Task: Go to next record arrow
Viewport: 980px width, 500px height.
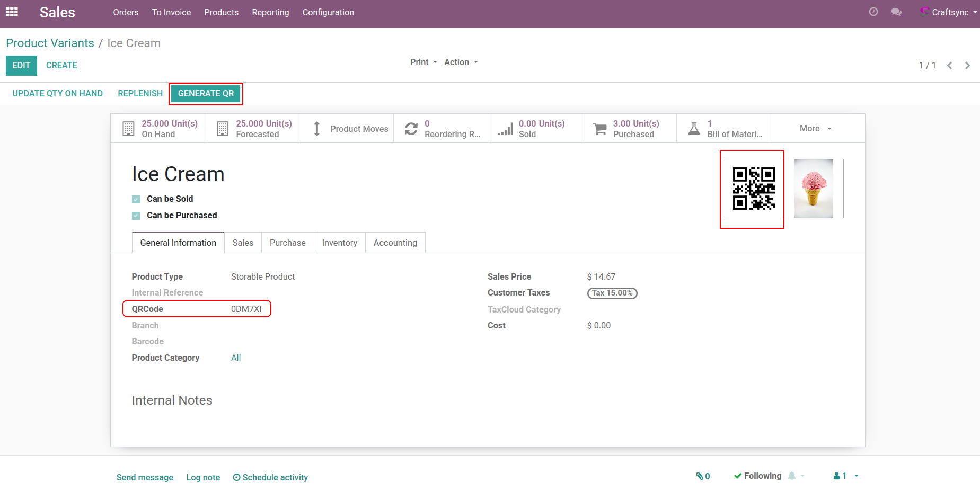Action: pyautogui.click(x=967, y=66)
